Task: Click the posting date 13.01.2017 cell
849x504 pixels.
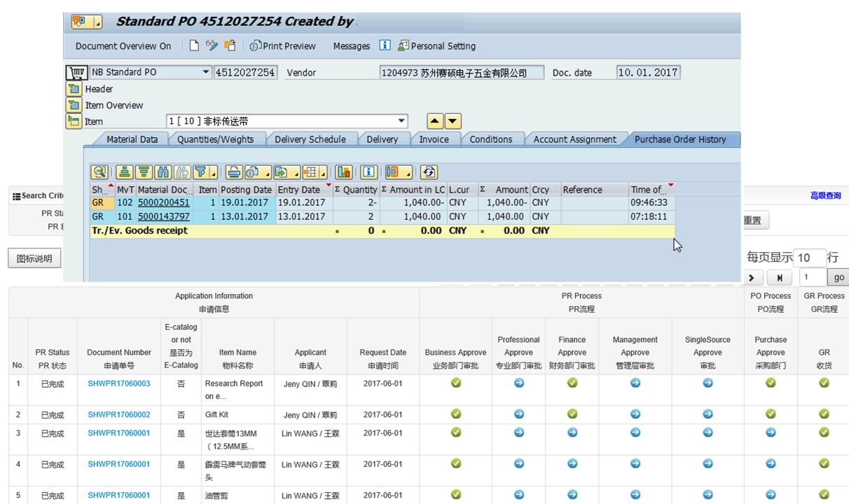Action: [x=247, y=217]
